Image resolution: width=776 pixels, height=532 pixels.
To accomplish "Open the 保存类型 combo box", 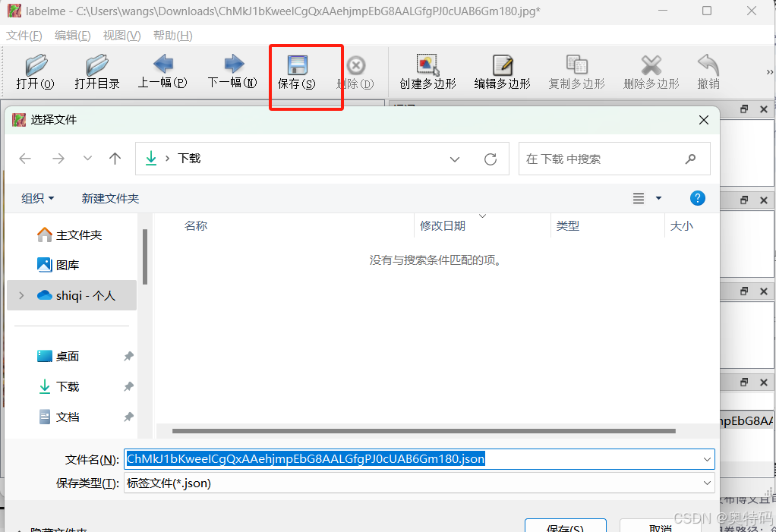I will pyautogui.click(x=419, y=483).
